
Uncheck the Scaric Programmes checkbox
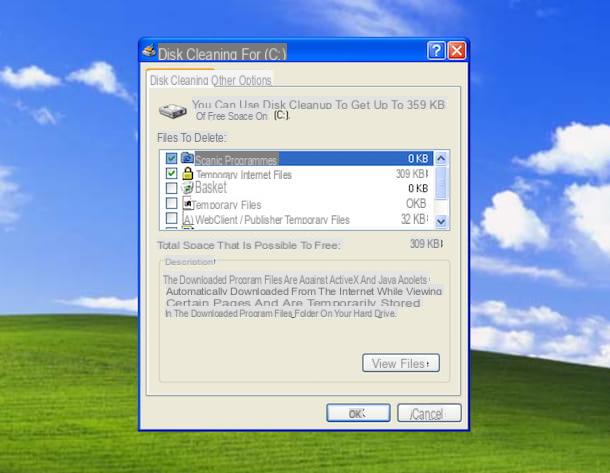click(x=171, y=158)
